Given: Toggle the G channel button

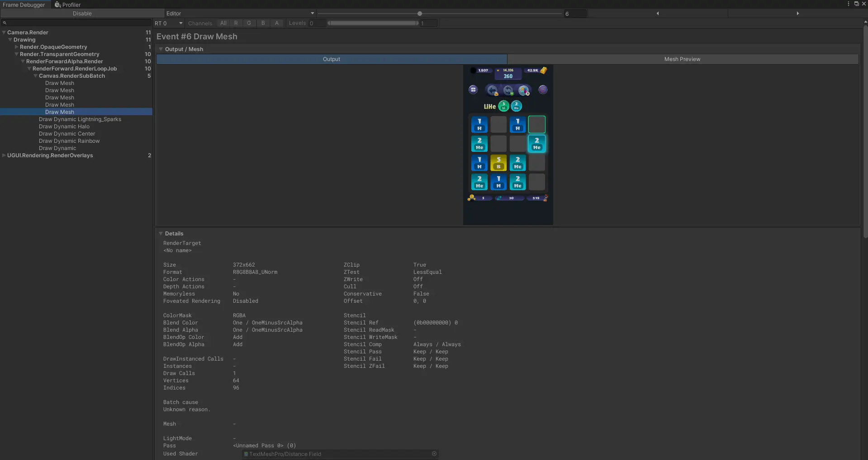Looking at the screenshot, I should click(x=249, y=23).
